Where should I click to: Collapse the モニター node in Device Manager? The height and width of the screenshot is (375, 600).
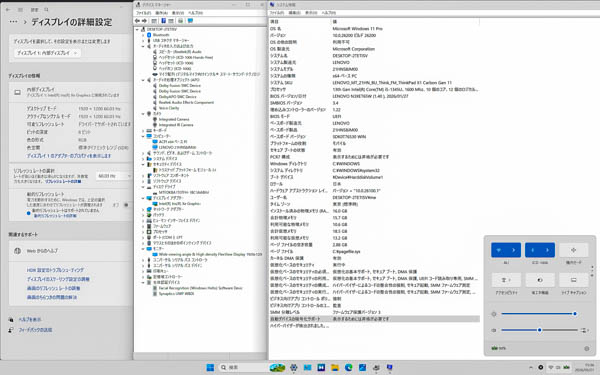point(143,249)
